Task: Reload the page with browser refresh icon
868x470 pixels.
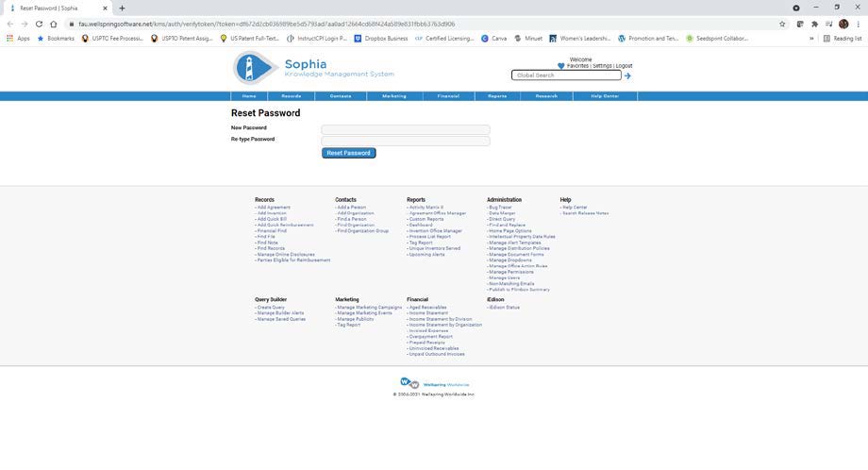Action: (x=39, y=24)
